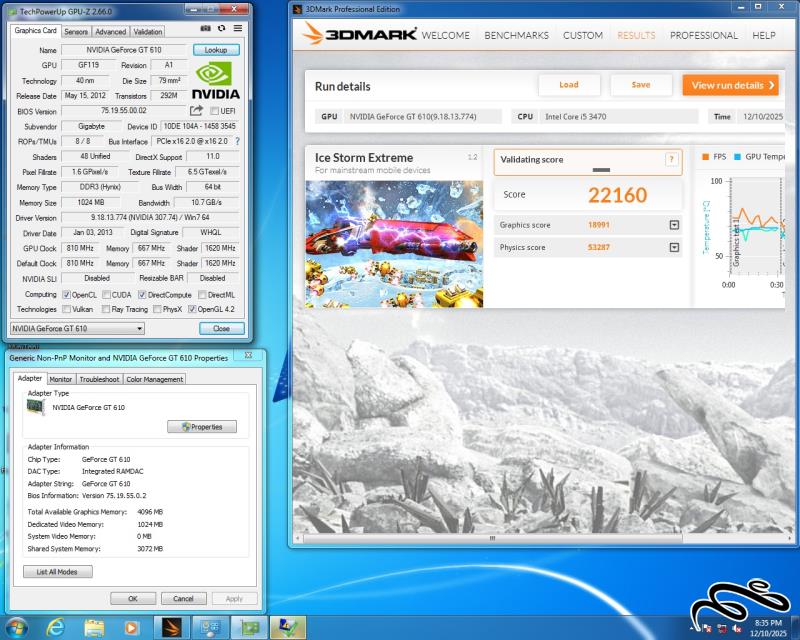
Task: Open Windows Start menu orb
Action: pos(17,627)
